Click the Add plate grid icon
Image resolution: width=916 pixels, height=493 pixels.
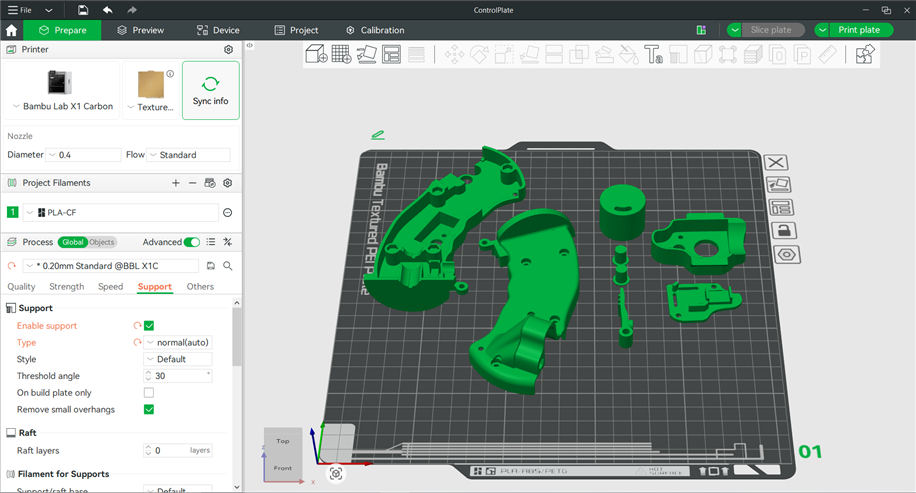pos(341,54)
